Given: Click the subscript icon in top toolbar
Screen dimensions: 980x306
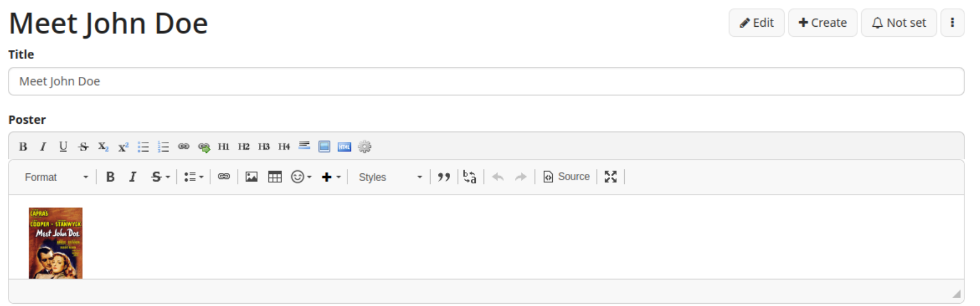Looking at the screenshot, I should [x=103, y=147].
